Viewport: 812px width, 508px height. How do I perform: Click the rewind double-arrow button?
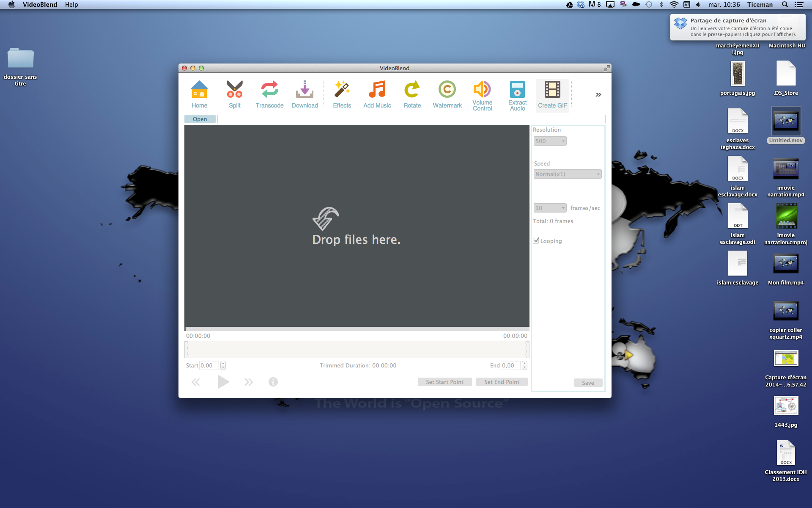pyautogui.click(x=195, y=382)
